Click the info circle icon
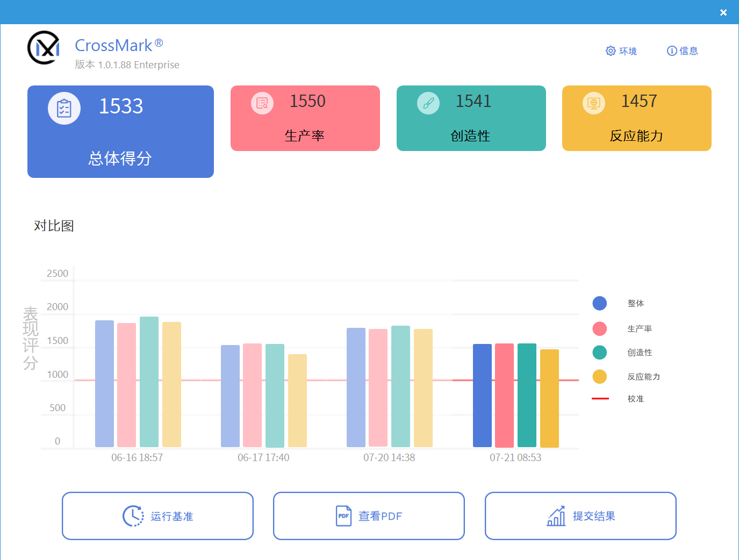This screenshot has height=560, width=739. pyautogui.click(x=671, y=51)
